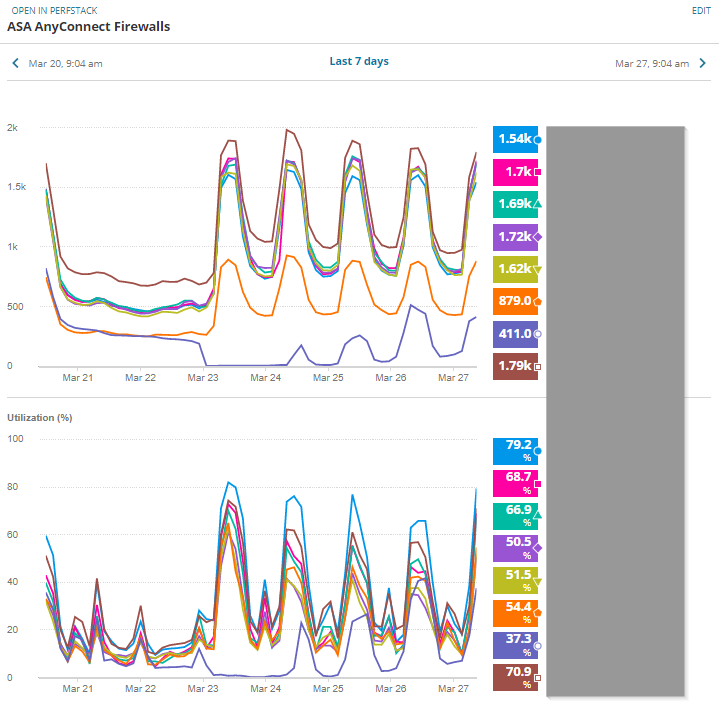The width and height of the screenshot is (719, 707).
Task: Click the teal 1.69k legend swatch
Action: tap(515, 204)
